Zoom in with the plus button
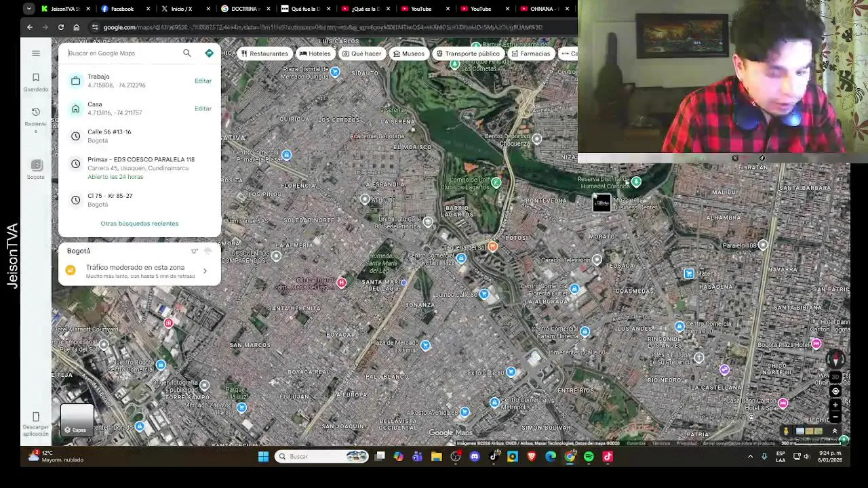The width and height of the screenshot is (868, 488). [835, 405]
